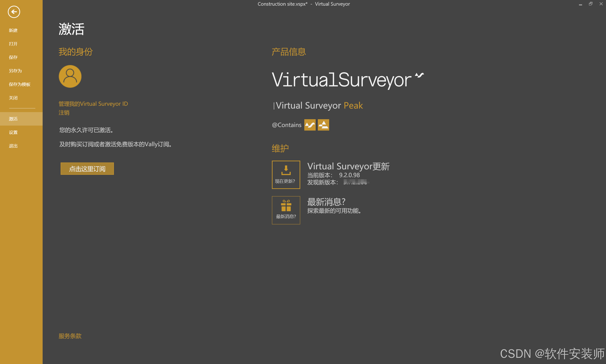Screen dimensions: 606x364
Task: Select 关闭 in the sidebar
Action: tap(13, 98)
